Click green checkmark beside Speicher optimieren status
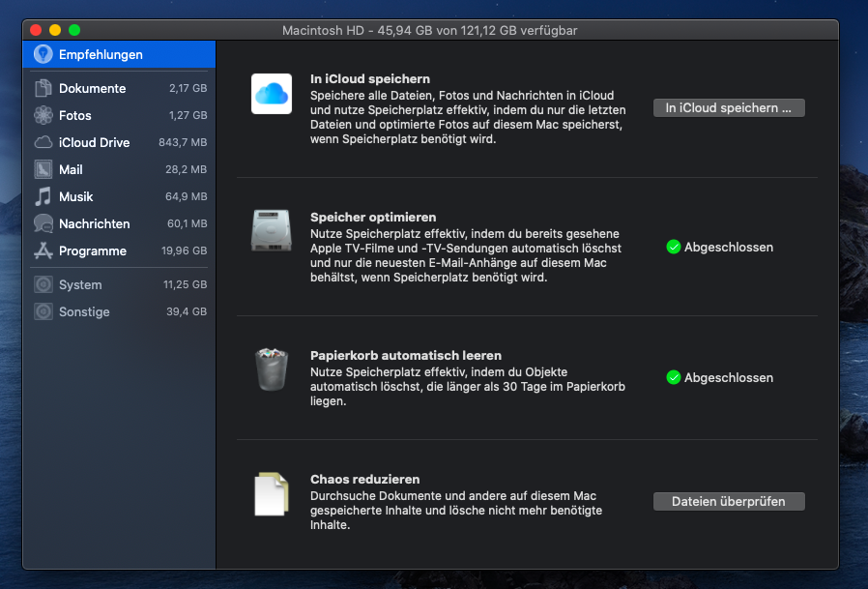The width and height of the screenshot is (868, 589). [x=674, y=247]
